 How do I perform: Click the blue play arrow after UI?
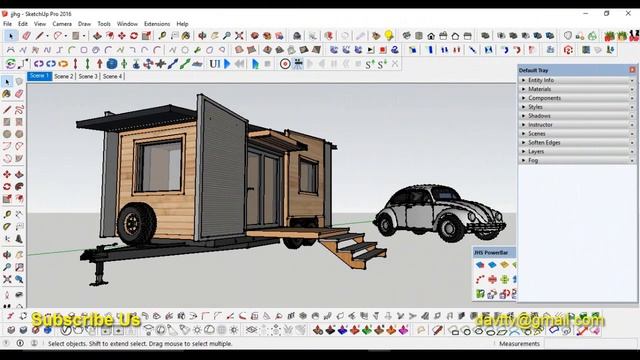[x=227, y=64]
